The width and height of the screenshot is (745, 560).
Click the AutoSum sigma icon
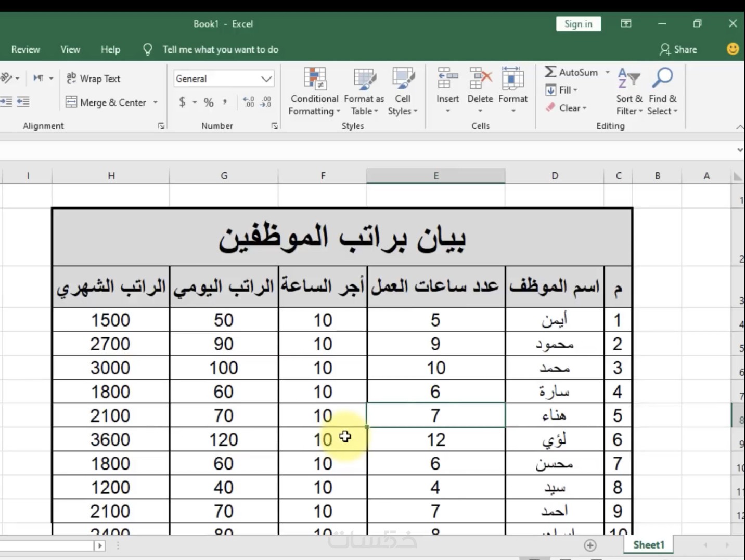tap(550, 72)
